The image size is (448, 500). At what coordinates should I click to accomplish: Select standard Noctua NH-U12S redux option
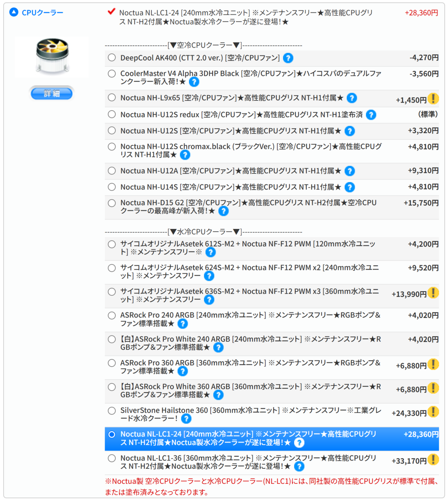(112, 114)
